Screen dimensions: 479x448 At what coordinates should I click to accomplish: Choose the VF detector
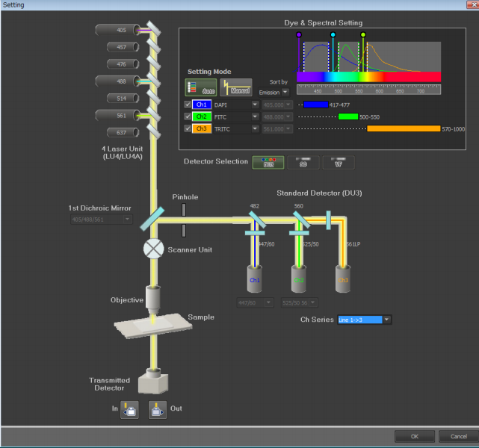coord(339,162)
